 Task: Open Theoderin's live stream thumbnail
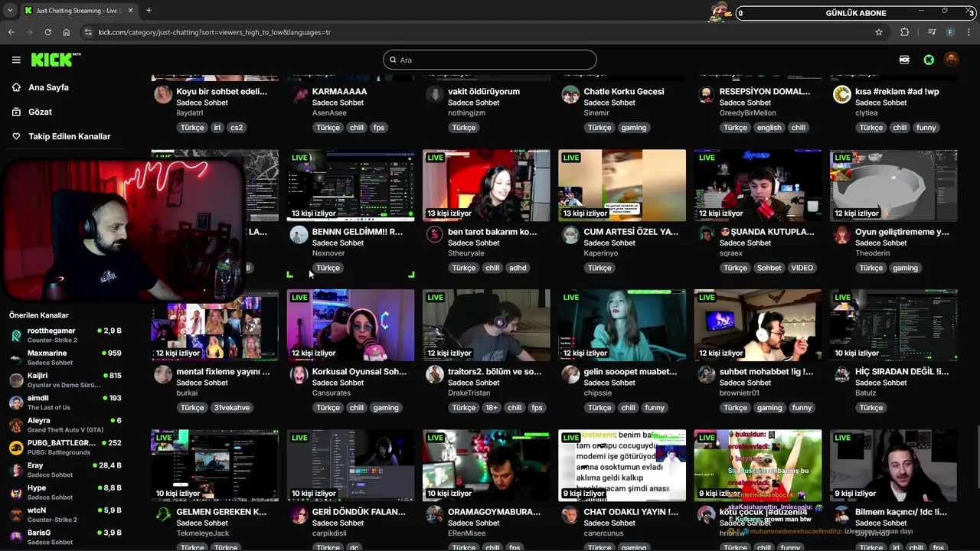(893, 185)
